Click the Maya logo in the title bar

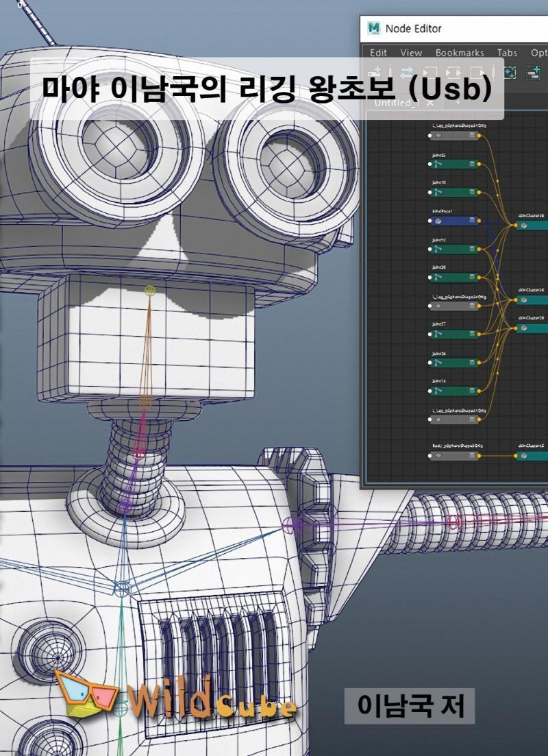[373, 28]
